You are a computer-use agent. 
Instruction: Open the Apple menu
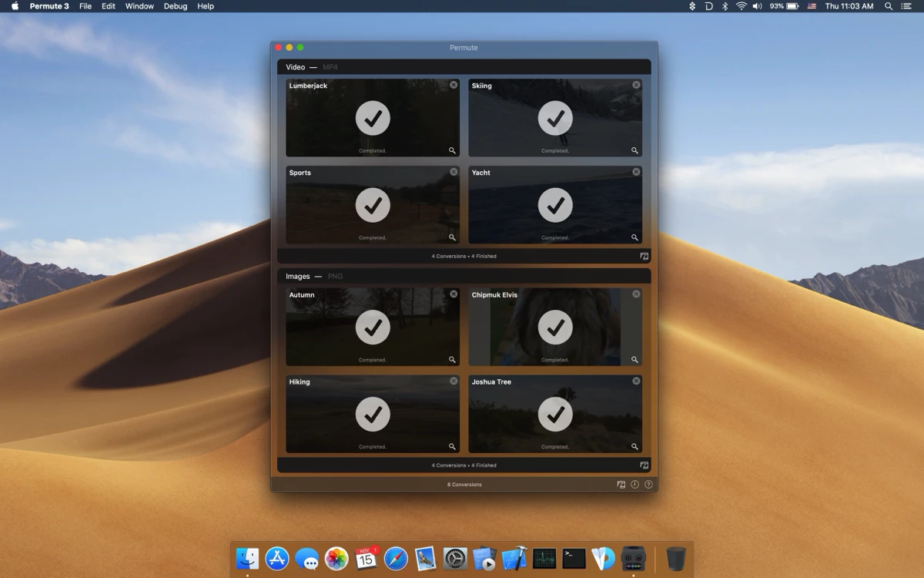pyautogui.click(x=15, y=6)
